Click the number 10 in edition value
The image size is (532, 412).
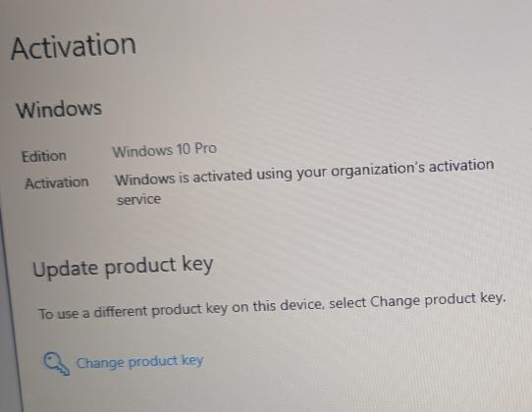tap(184, 149)
